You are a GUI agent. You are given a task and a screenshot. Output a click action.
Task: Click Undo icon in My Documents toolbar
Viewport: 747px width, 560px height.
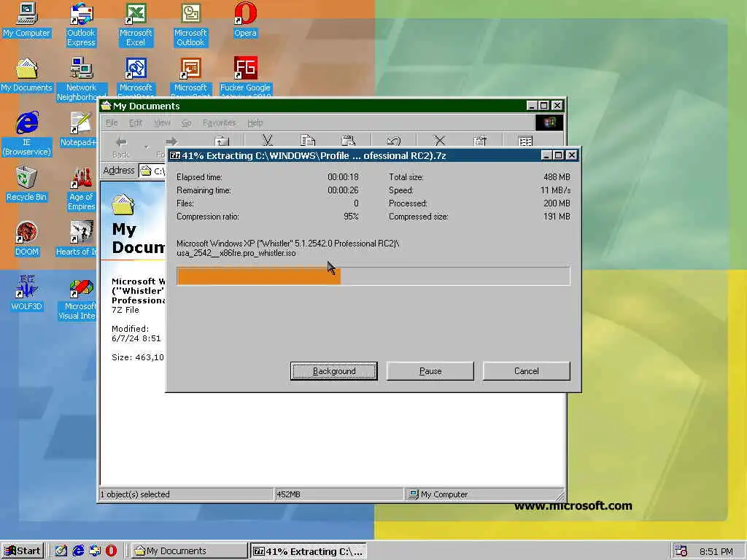pyautogui.click(x=393, y=141)
